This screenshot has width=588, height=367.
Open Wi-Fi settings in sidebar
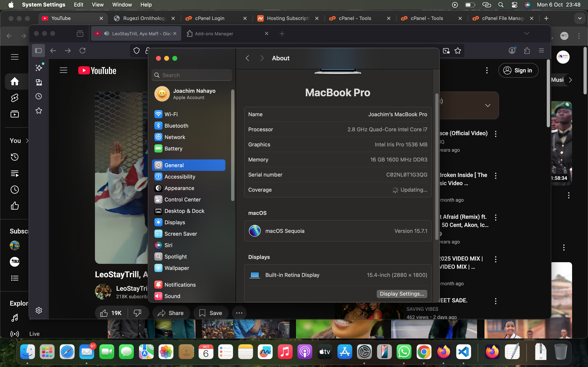(171, 114)
